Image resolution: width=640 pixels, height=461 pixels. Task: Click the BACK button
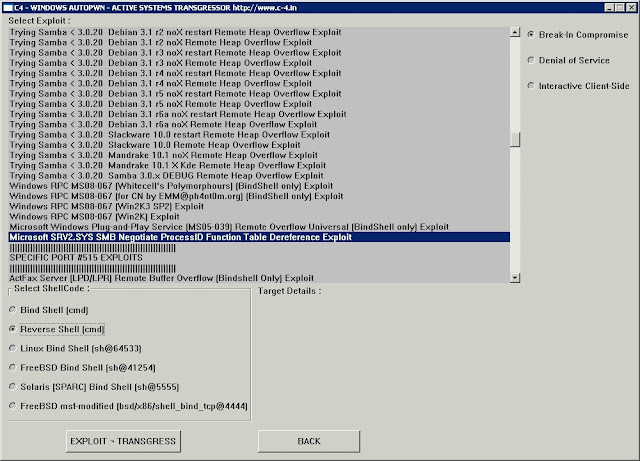click(x=309, y=441)
